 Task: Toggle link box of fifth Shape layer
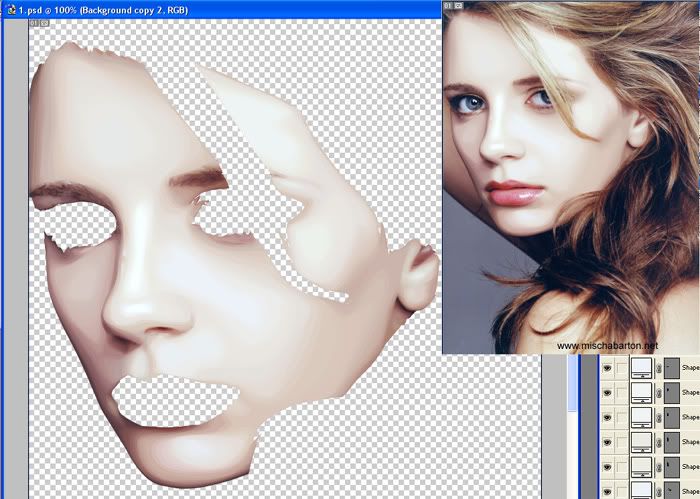[621, 467]
